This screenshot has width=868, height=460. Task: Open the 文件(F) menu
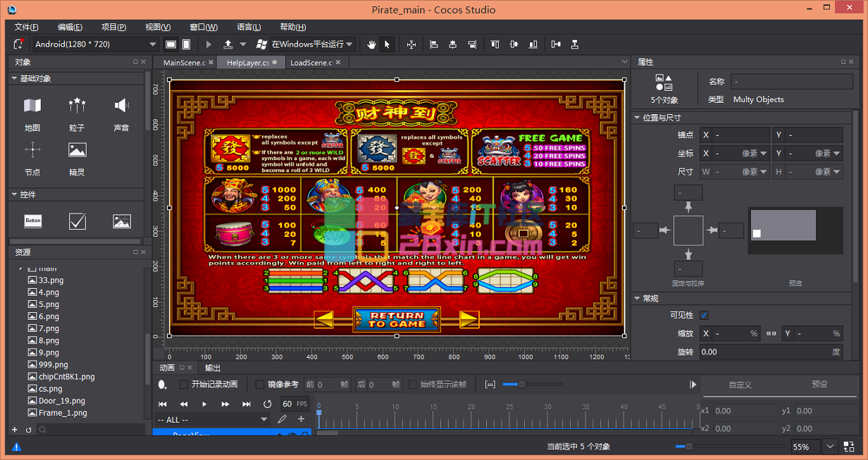27,27
